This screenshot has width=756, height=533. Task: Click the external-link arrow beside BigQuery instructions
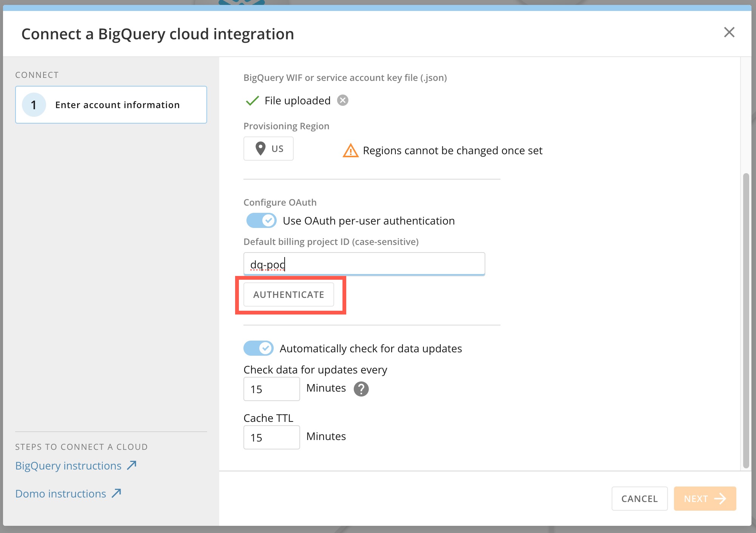click(131, 465)
